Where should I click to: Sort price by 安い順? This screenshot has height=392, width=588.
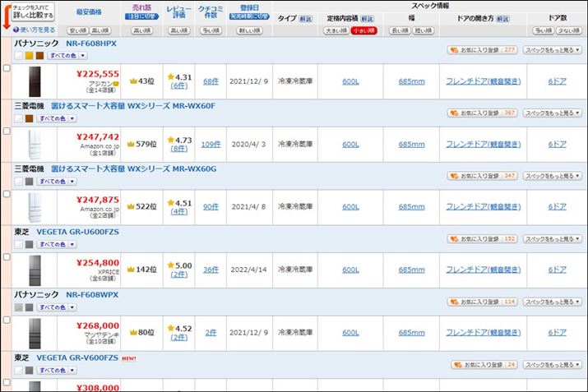[x=76, y=30]
